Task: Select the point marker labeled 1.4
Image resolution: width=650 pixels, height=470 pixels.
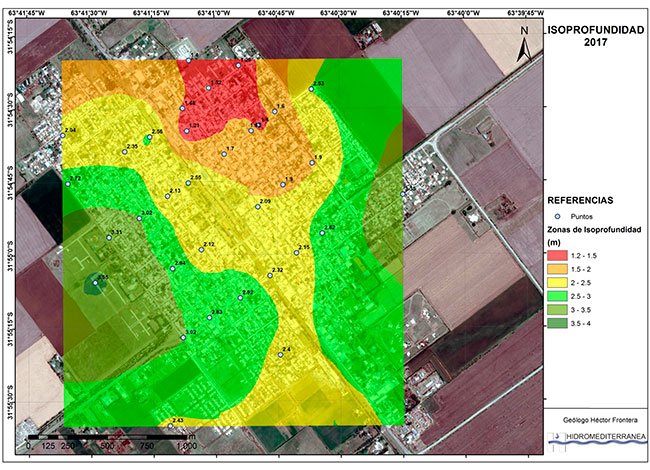Action: point(188,61)
